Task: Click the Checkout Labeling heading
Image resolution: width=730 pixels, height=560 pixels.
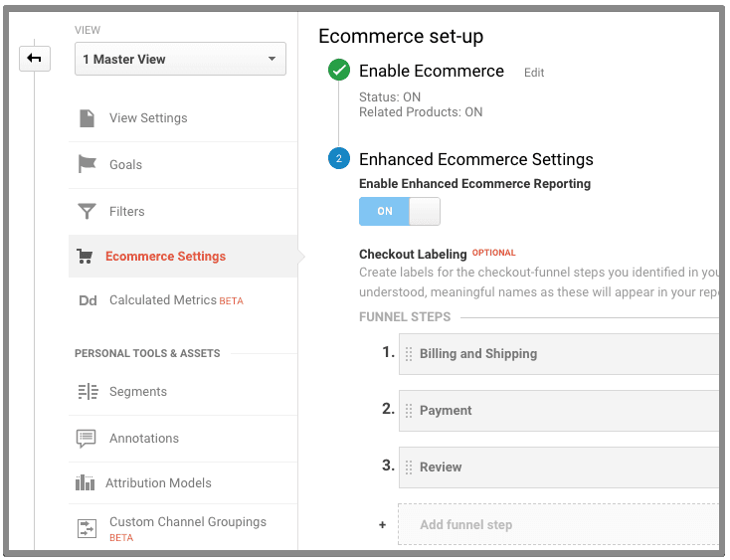Action: tap(413, 255)
